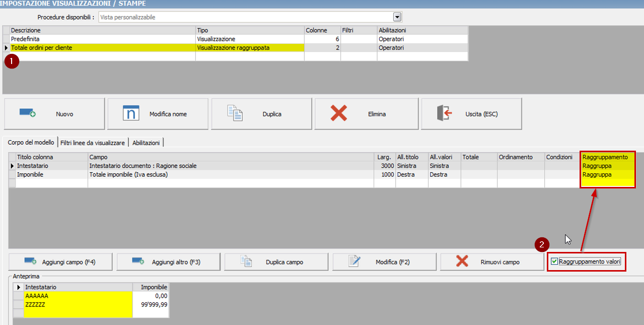Click the red X Elimina icon
Screen dimensions: 644x325
click(x=339, y=113)
